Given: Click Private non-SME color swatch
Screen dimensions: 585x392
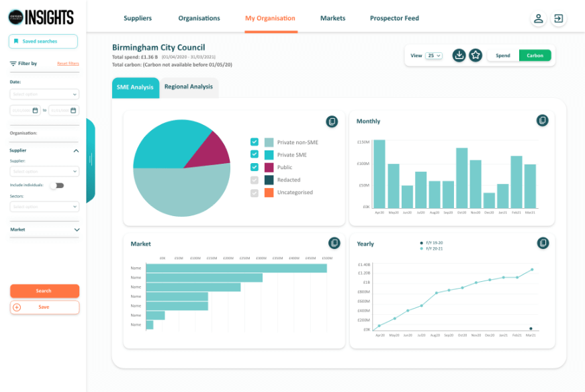Looking at the screenshot, I should (269, 142).
